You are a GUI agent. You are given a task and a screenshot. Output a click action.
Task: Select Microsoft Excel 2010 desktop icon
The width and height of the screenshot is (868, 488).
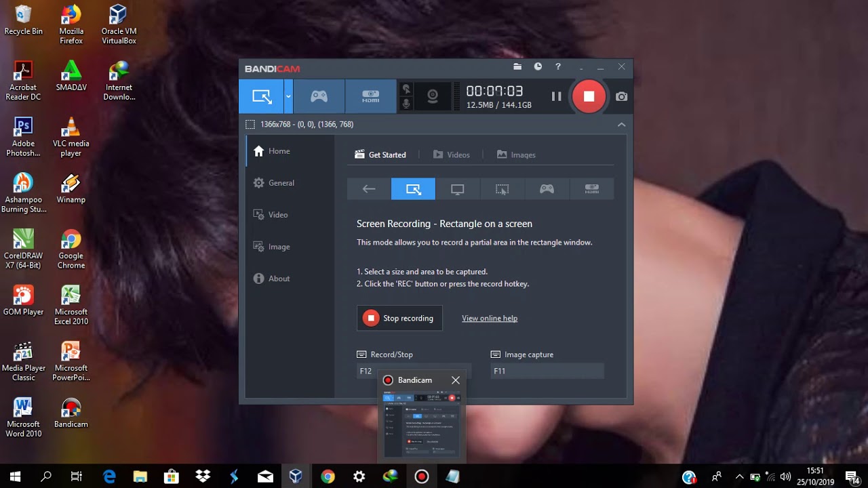[x=71, y=306]
